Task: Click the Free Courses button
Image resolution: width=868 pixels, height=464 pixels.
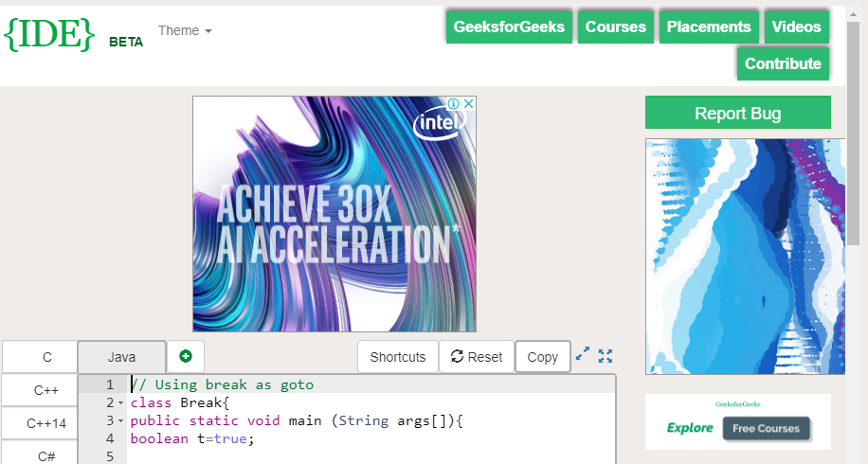Action: pos(767,429)
